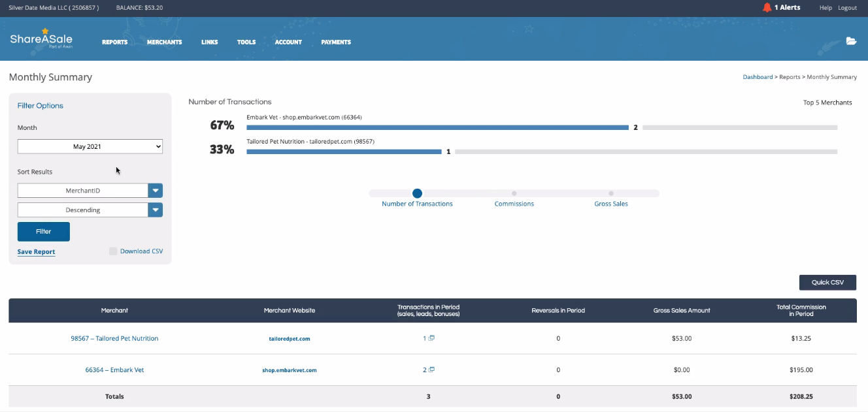Open 66364 – Embark Vet merchant link
This screenshot has height=412, width=868.
pyautogui.click(x=114, y=370)
